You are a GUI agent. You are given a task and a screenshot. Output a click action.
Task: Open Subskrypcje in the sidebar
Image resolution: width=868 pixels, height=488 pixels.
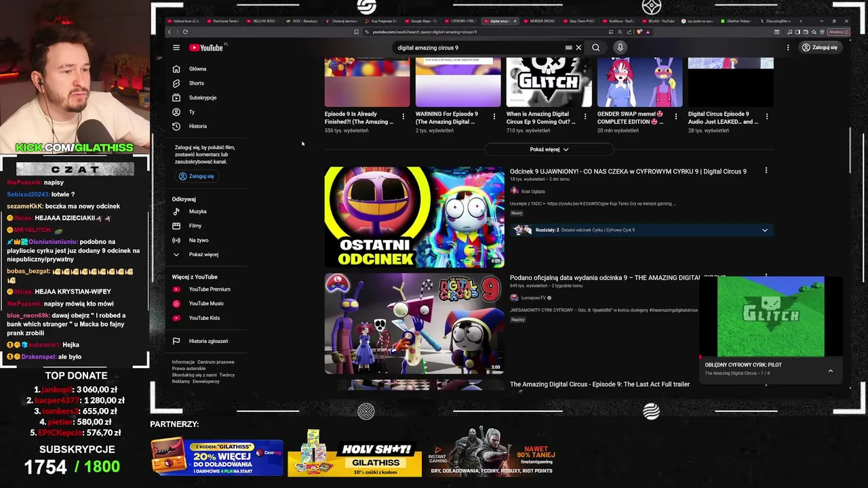[x=203, y=98]
